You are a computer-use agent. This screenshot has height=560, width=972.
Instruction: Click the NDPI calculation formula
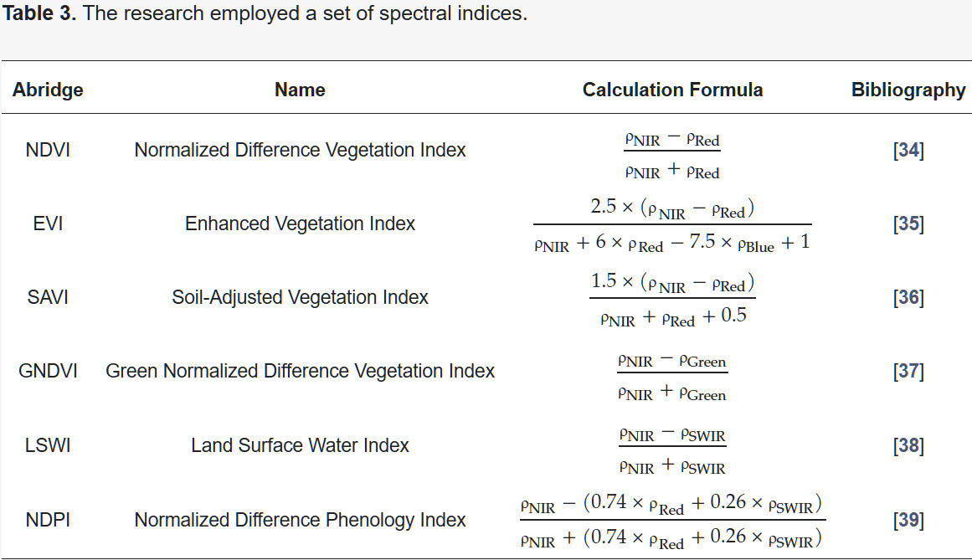click(x=672, y=520)
